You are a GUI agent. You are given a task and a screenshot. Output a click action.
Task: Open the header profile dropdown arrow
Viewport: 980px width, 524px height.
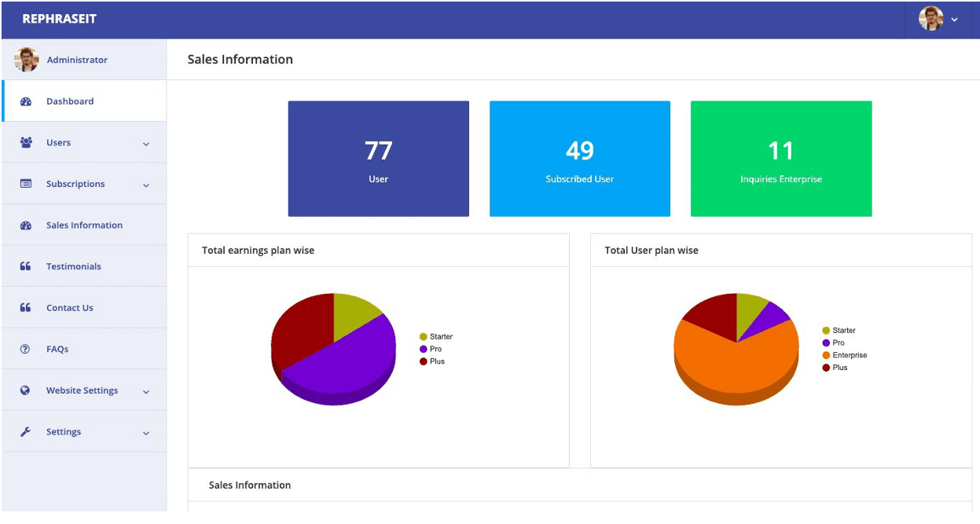954,20
